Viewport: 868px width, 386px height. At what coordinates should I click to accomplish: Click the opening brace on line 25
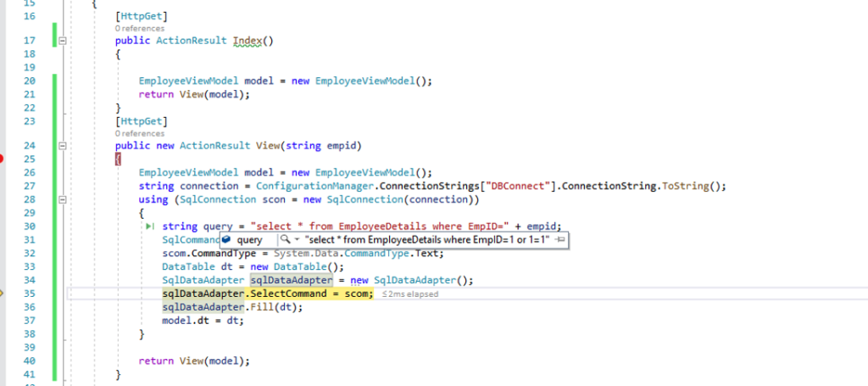[x=119, y=159]
